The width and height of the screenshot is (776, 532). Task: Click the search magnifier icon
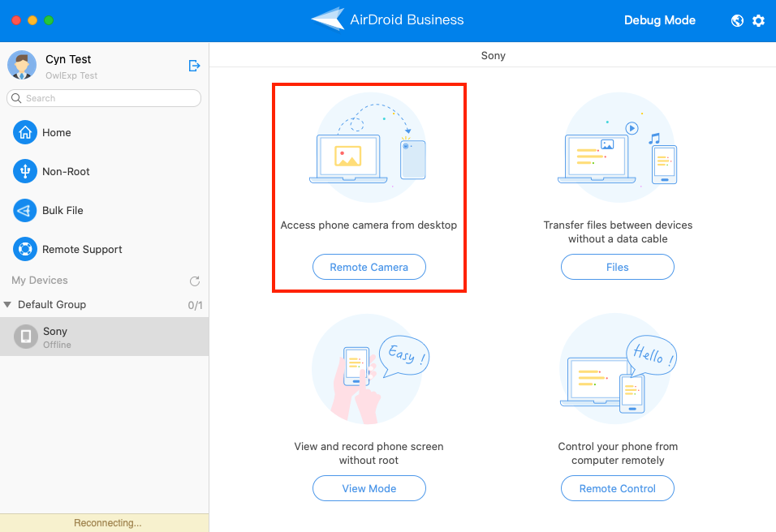tap(16, 98)
